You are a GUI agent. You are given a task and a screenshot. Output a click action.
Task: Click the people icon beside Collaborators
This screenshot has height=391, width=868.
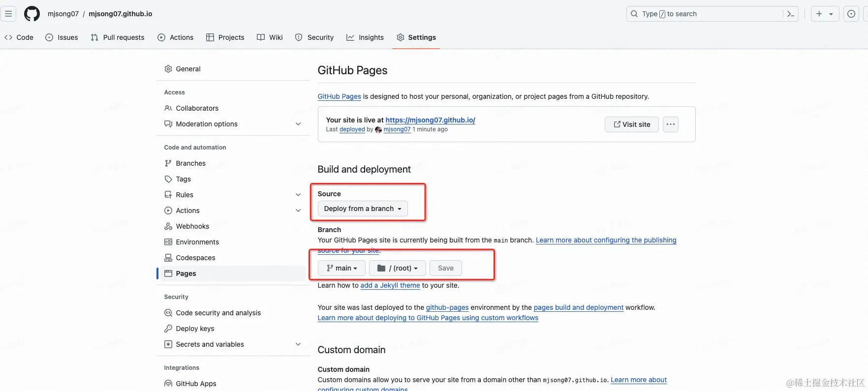click(168, 108)
